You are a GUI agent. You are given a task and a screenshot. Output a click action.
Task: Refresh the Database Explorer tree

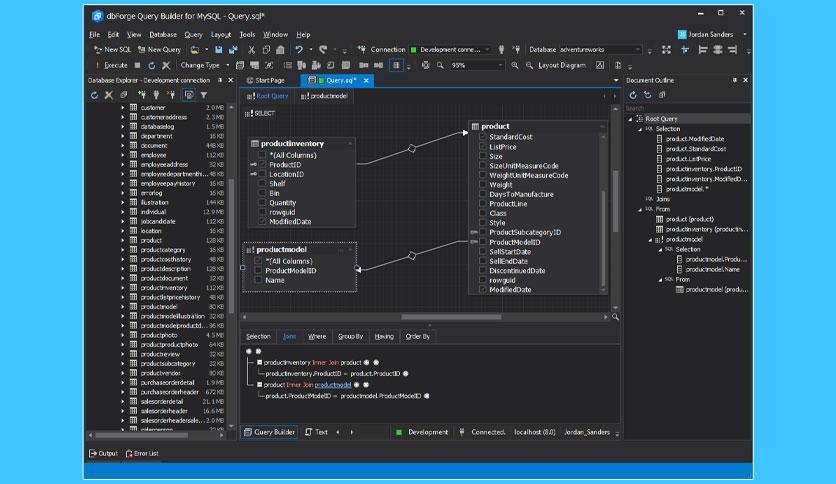coord(94,95)
